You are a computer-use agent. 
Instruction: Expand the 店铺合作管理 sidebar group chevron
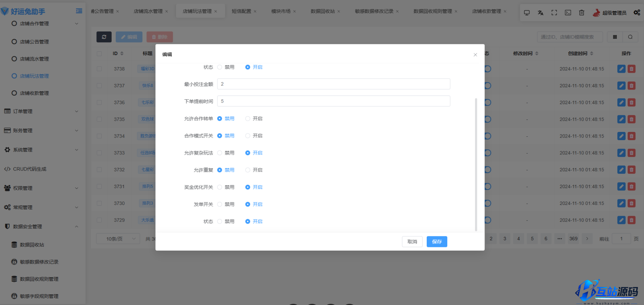pyautogui.click(x=76, y=23)
